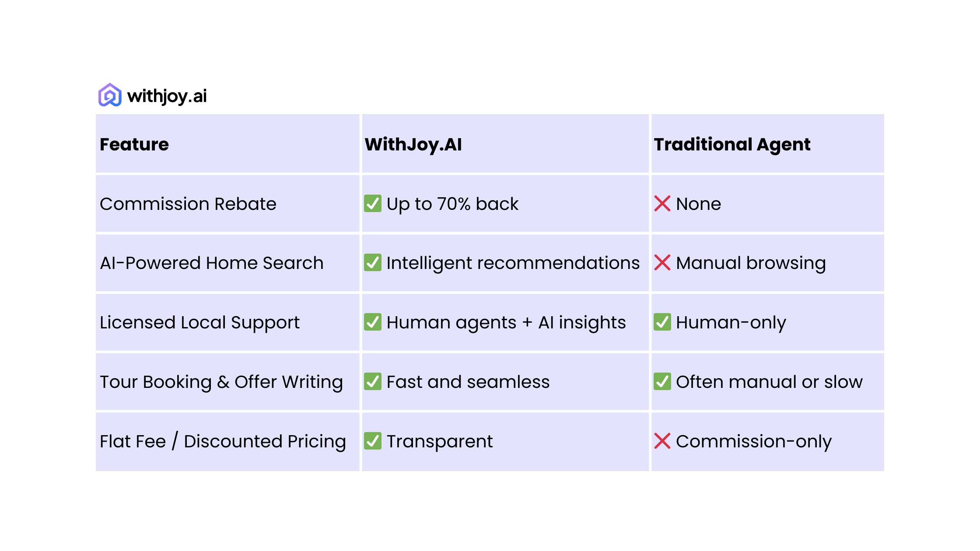Viewport: 980px width, 551px height.
Task: Click the "withjoy.ai" brand name text
Action: click(x=167, y=96)
